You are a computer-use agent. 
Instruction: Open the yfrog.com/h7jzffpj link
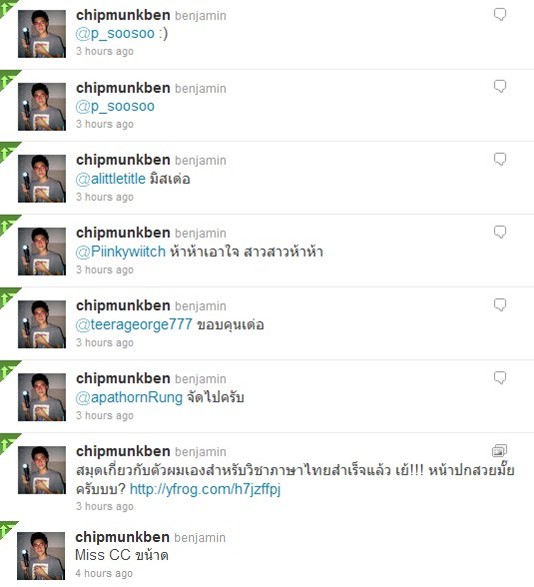tap(205, 489)
